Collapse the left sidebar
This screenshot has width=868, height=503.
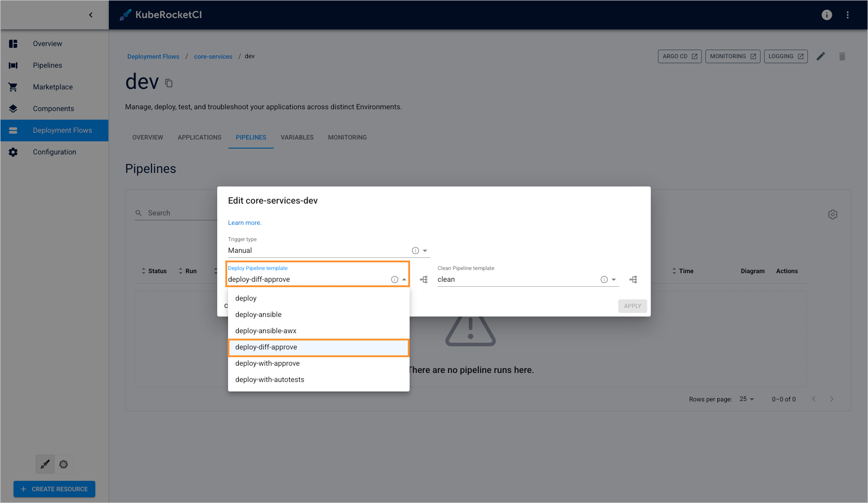coord(90,14)
